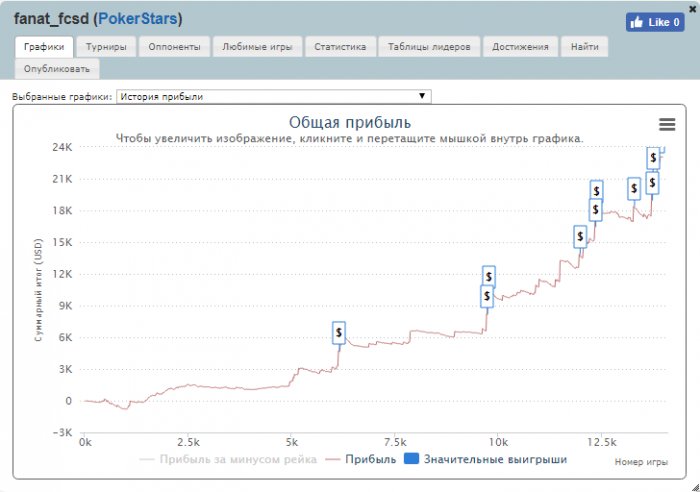700x492 pixels.
Task: Go to the Статистика tab
Action: coord(340,47)
